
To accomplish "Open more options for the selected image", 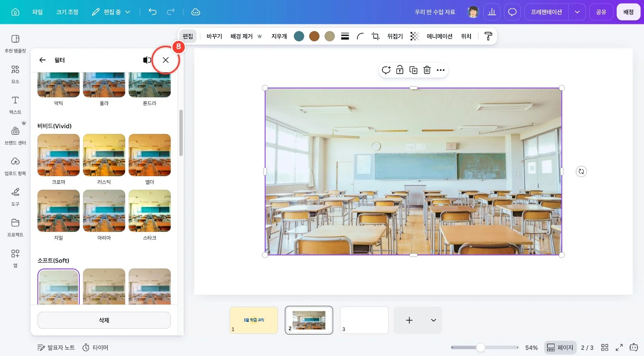I will 441,70.
